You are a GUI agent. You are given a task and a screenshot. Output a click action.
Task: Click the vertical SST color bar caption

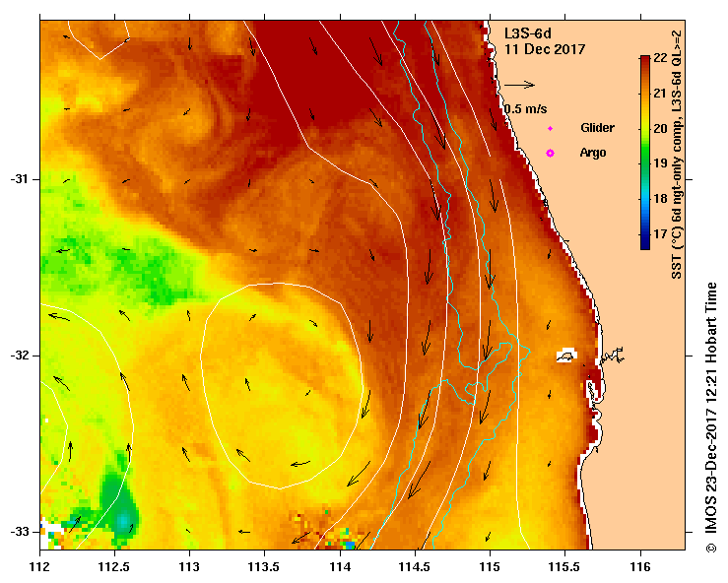tap(677, 154)
